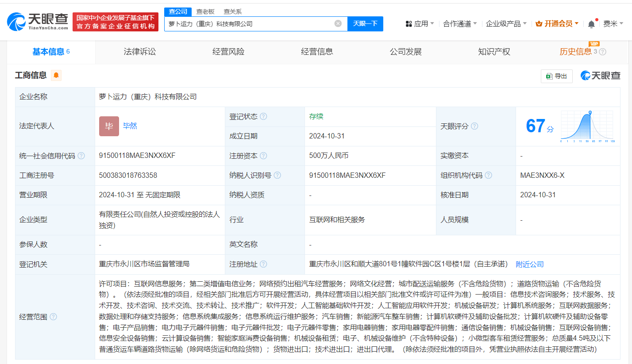Switch to the 法律诉讼 tab
This screenshot has width=632, height=364.
[140, 52]
